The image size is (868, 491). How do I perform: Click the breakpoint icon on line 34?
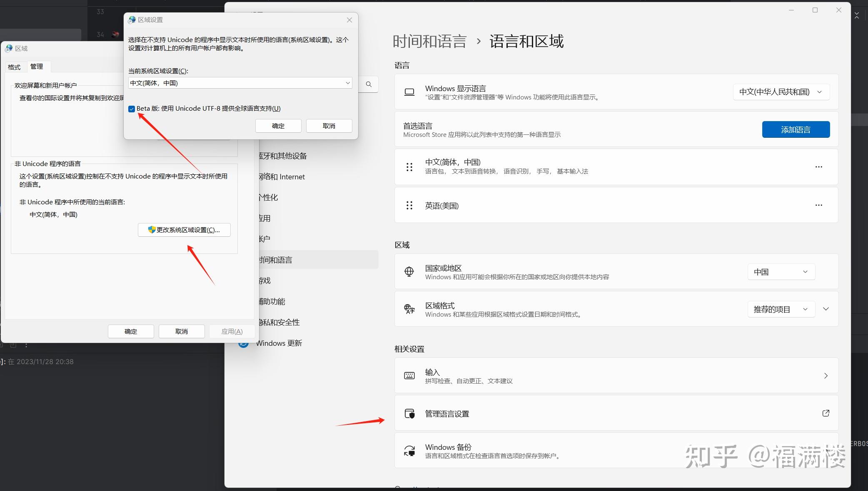pyautogui.click(x=115, y=35)
